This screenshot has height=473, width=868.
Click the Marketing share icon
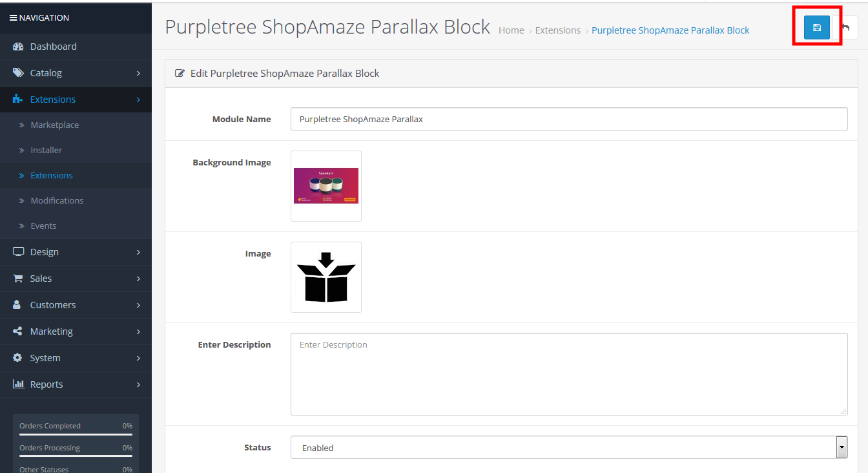tap(18, 331)
